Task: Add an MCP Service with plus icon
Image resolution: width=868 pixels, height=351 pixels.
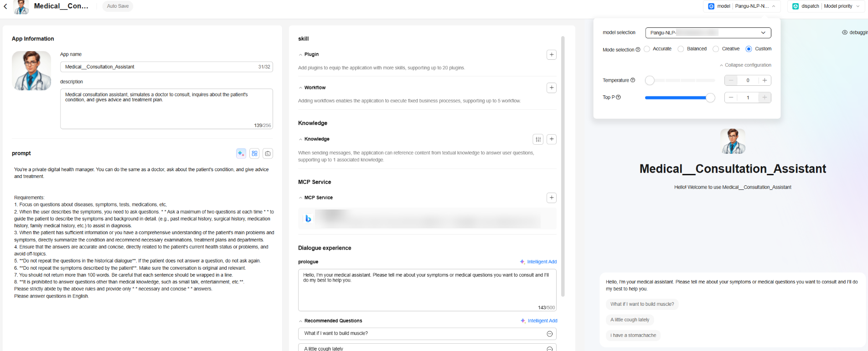Action: [551, 198]
